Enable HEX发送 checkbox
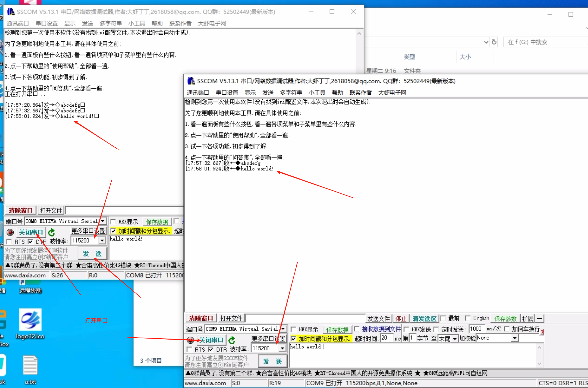This screenshot has width=588, height=388. pyautogui.click(x=407, y=329)
